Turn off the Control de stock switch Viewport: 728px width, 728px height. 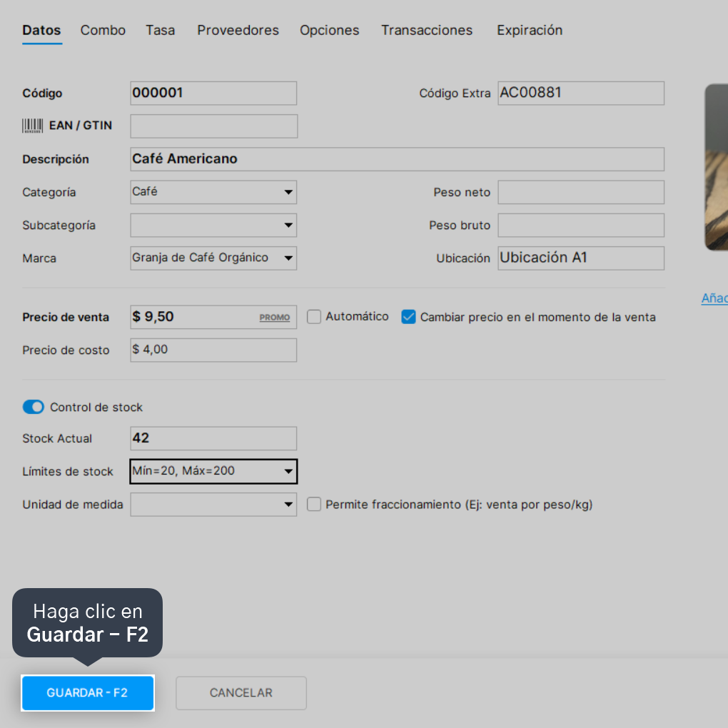(33, 407)
